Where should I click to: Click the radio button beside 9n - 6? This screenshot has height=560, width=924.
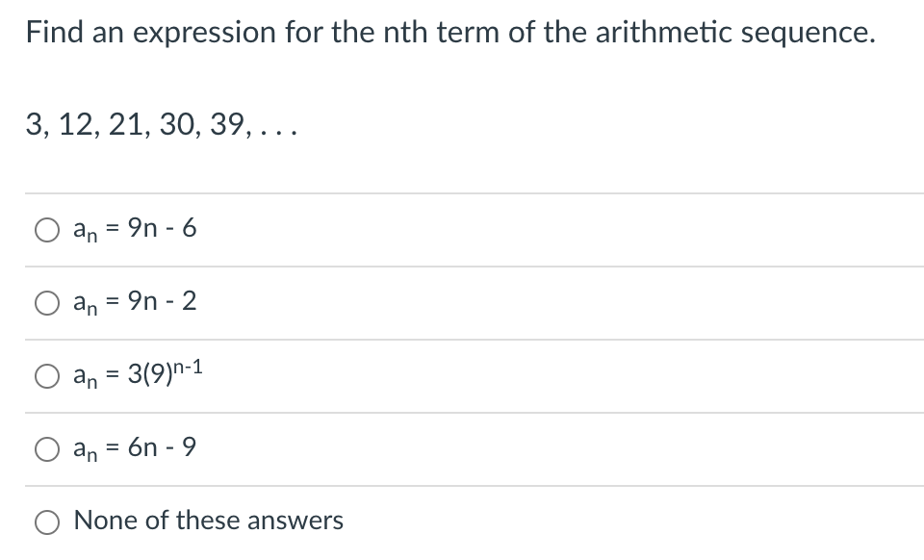tap(46, 228)
